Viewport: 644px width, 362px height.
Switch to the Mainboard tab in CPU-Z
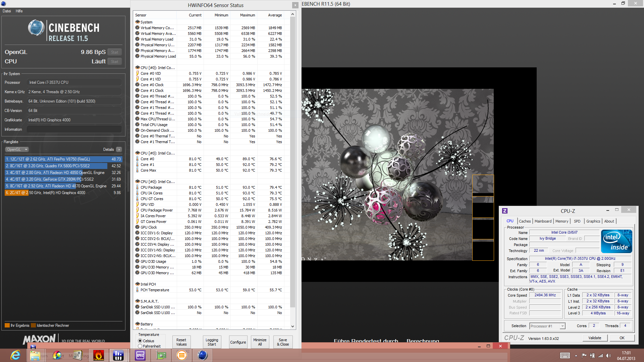[543, 221]
